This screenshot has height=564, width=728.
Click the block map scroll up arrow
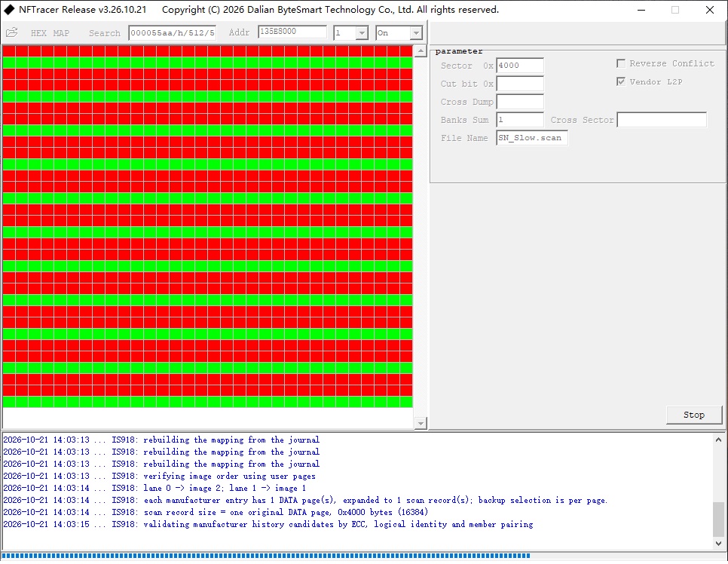point(421,51)
